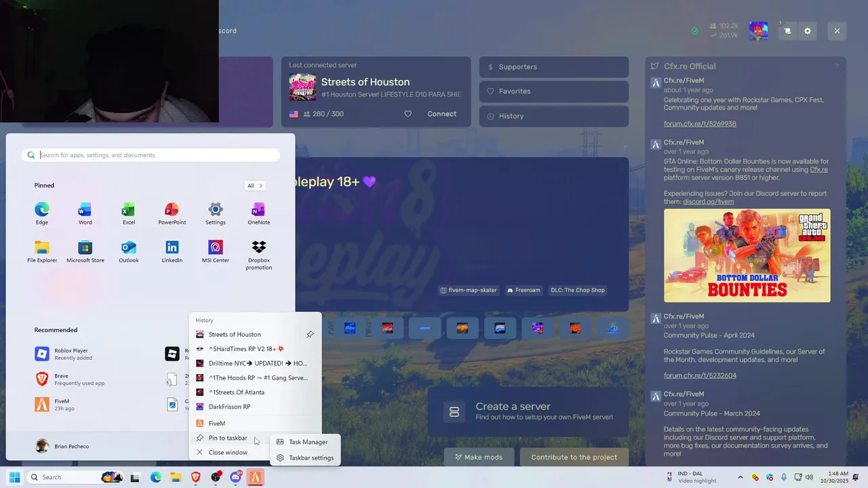The width and height of the screenshot is (868, 488).
Task: Show hidden system tray icons
Action: coord(740,477)
